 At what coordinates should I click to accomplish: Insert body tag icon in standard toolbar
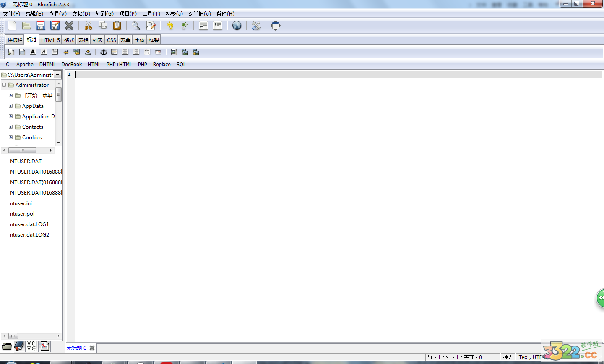click(22, 52)
